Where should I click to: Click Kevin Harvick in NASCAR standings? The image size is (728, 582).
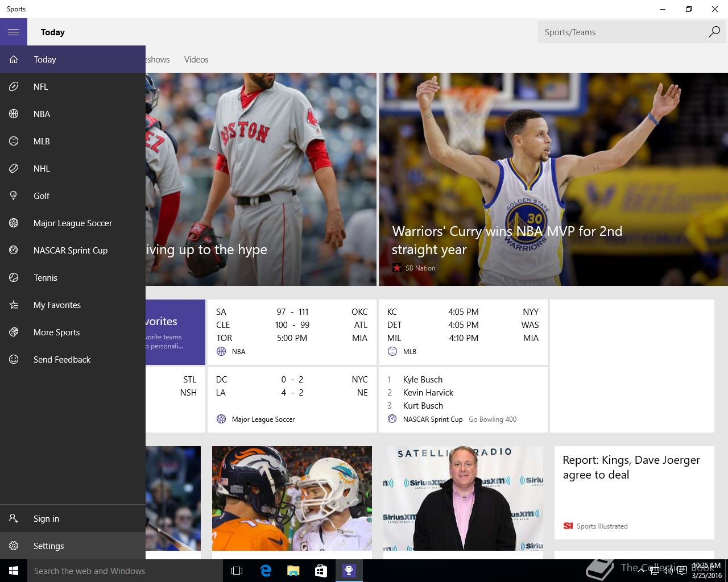pyautogui.click(x=428, y=393)
